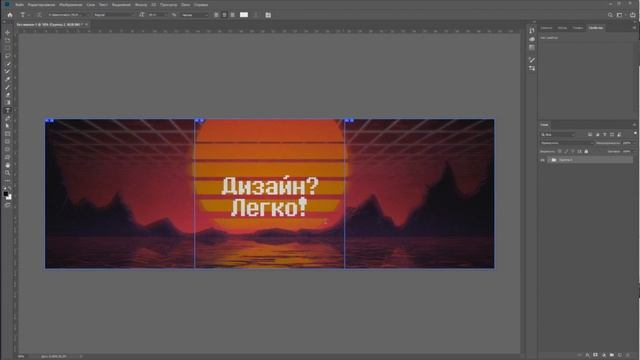Open the font family dropdown
The image size is (640, 360).
67,15
